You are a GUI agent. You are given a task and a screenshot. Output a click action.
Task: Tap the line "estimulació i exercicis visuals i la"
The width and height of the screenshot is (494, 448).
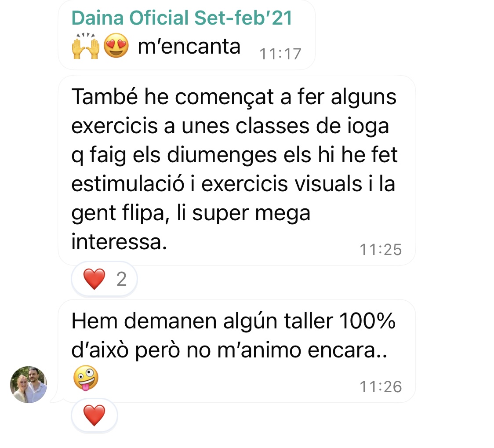click(233, 184)
